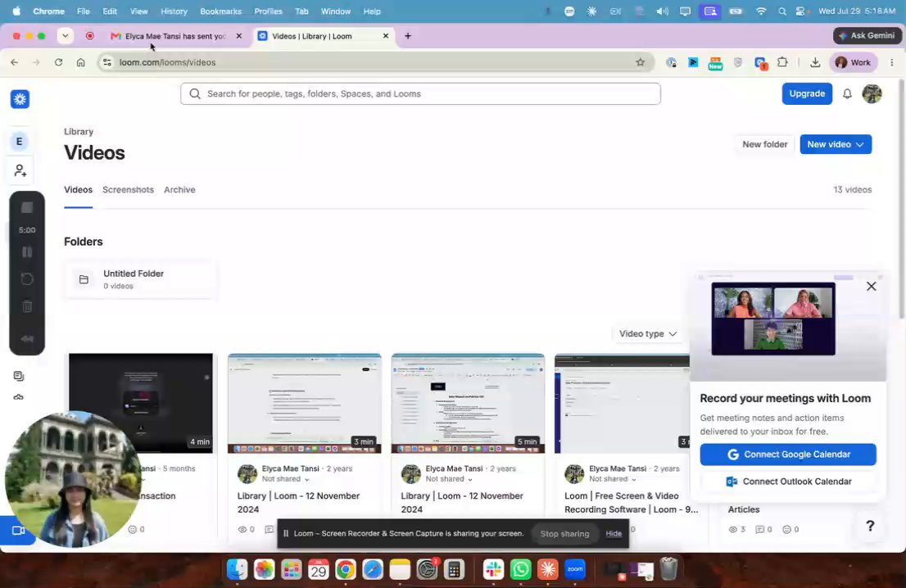Open Chrome downloads icon

coord(815,62)
